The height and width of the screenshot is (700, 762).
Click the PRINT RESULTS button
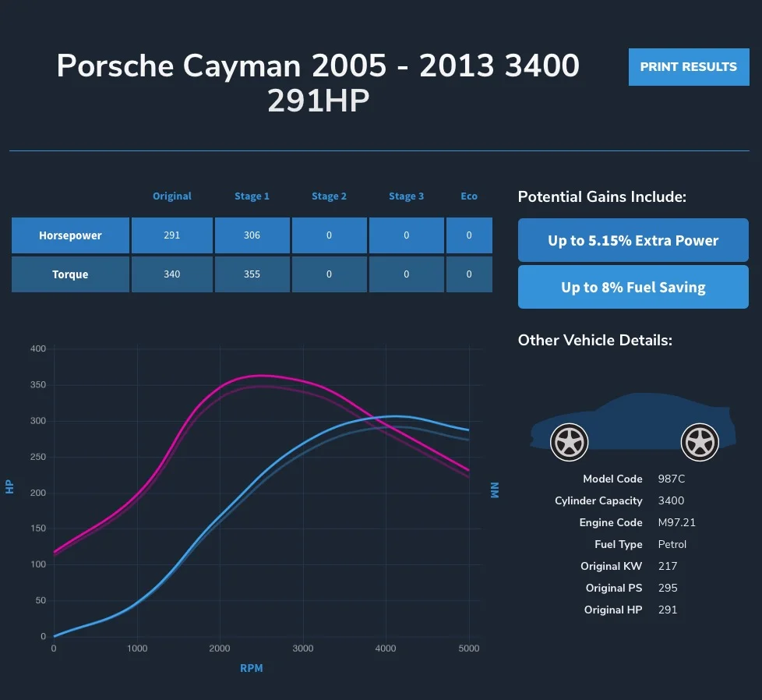[689, 67]
